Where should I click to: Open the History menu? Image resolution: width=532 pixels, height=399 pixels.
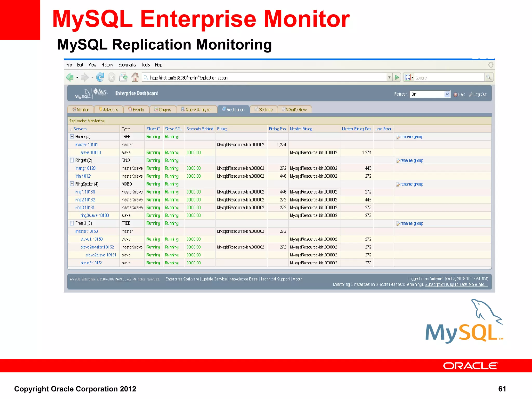(107, 65)
